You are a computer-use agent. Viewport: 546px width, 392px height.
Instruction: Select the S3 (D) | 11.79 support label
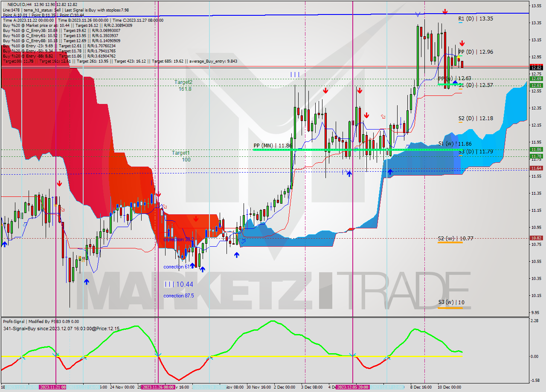point(476,151)
